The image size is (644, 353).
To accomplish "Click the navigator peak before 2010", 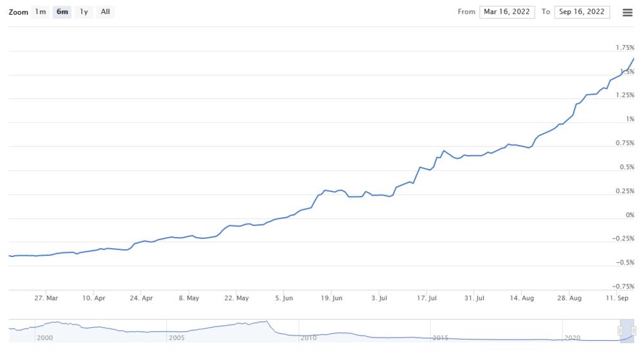I will [265, 321].
